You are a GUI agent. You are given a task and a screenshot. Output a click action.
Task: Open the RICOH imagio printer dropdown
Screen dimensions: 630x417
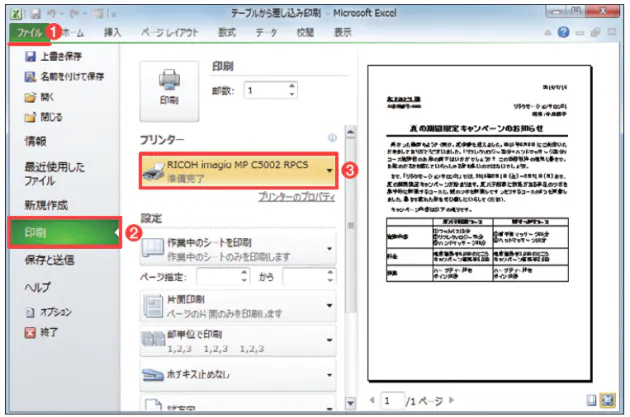click(239, 170)
